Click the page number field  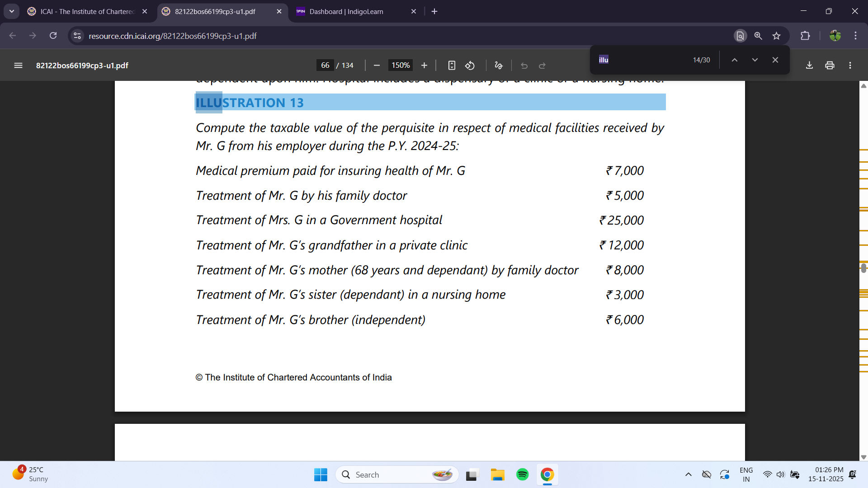click(x=325, y=66)
